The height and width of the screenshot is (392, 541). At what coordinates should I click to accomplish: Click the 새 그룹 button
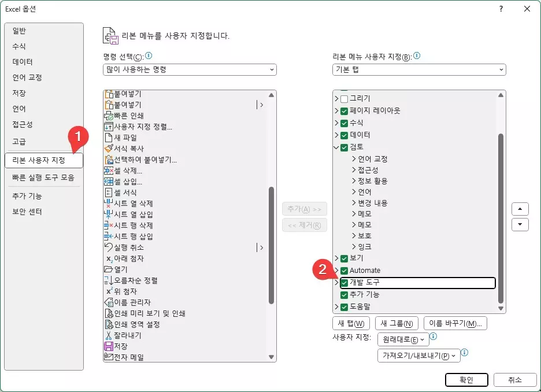point(397,323)
